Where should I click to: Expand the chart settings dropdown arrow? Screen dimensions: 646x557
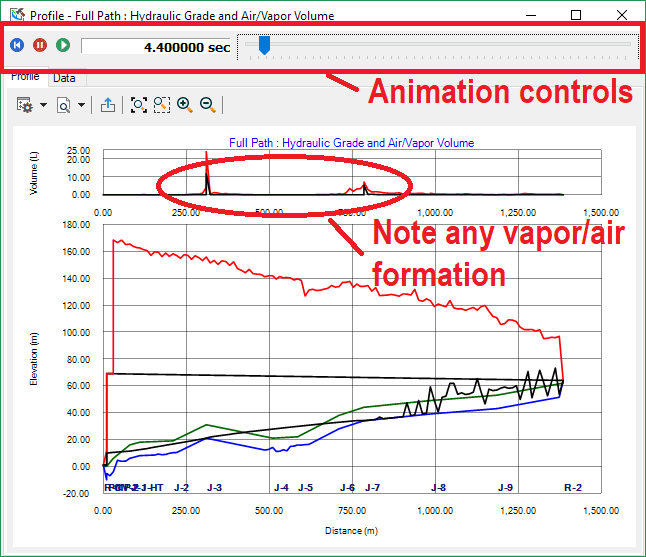43,105
